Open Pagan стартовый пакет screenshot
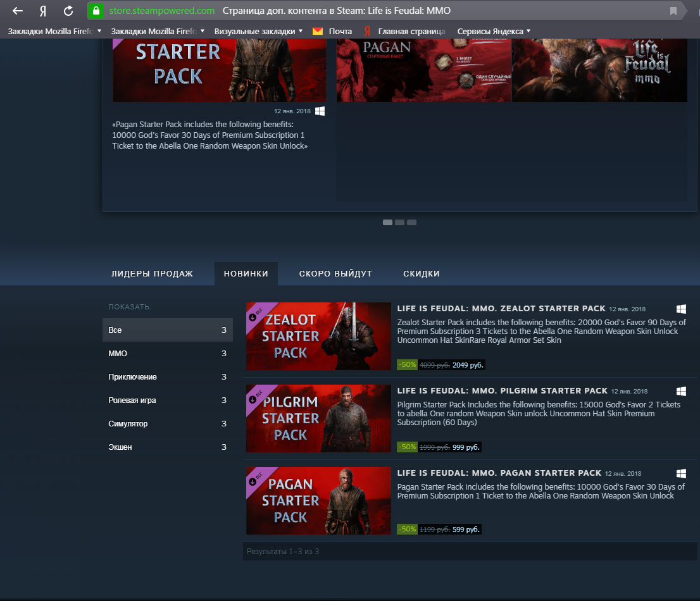 [x=423, y=70]
